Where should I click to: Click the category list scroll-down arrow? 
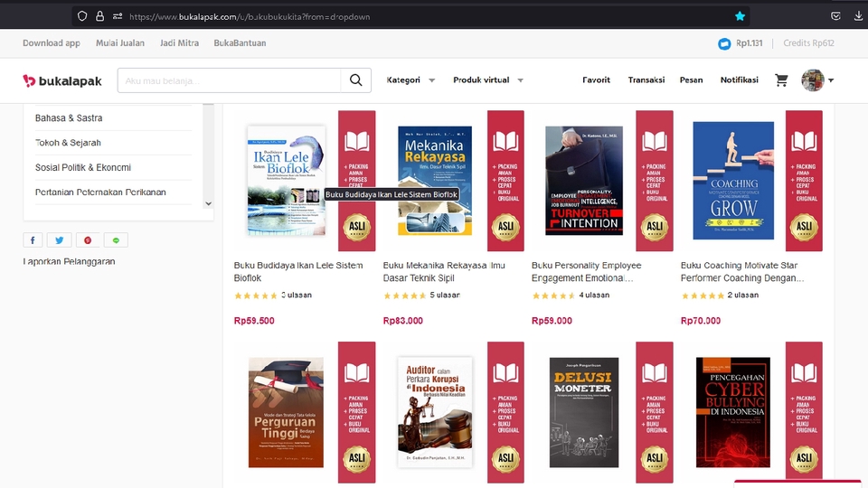(208, 203)
